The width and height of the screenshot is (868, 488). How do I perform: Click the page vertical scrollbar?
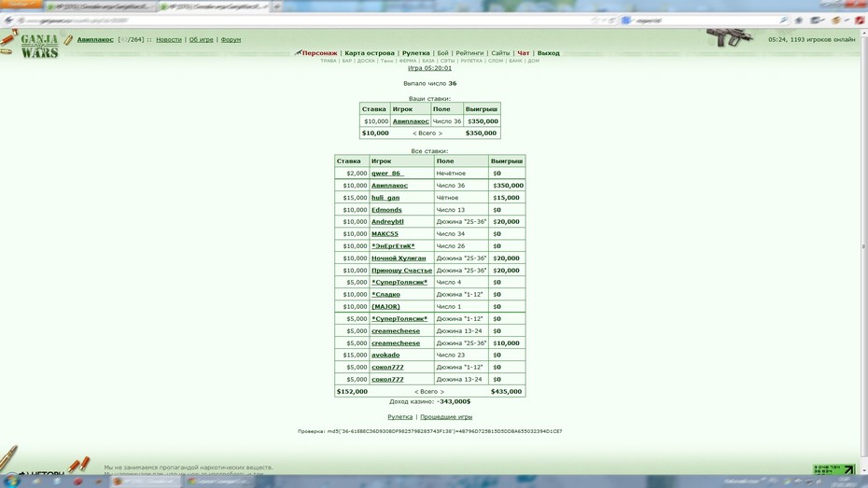coord(864,246)
